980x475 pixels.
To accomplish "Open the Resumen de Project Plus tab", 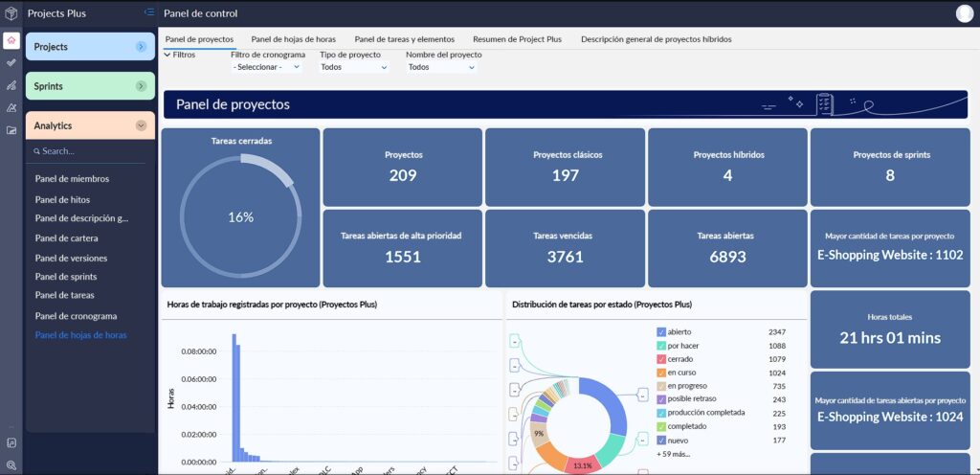I will click(x=517, y=39).
